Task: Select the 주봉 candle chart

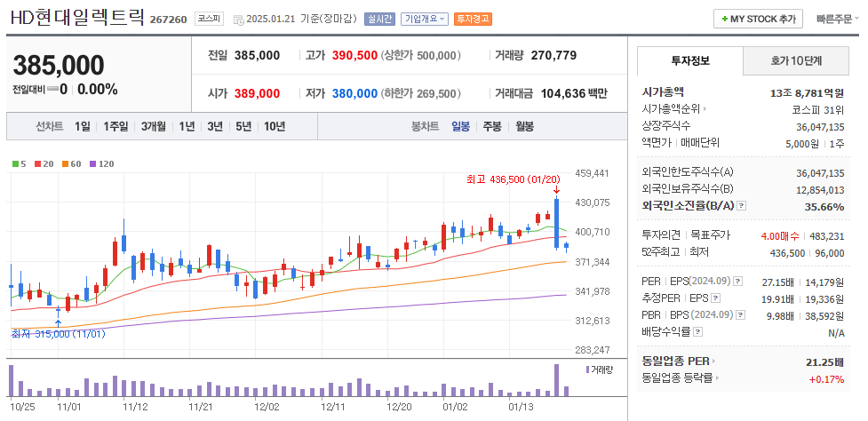Action: click(492, 127)
